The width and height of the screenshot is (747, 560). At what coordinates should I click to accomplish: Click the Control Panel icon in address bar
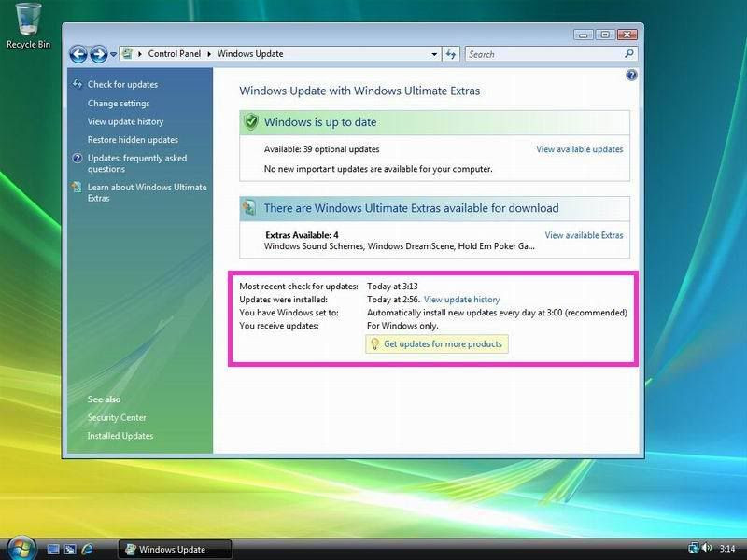pos(127,53)
